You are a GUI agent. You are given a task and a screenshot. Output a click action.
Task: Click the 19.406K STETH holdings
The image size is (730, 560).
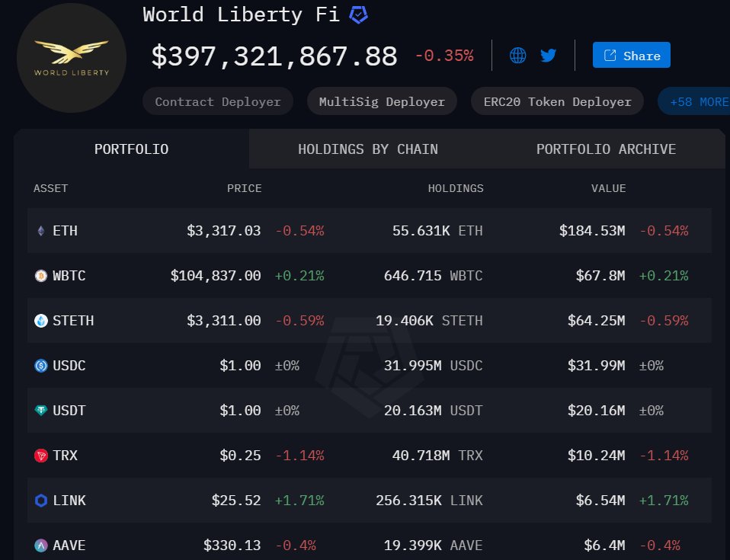tap(429, 321)
